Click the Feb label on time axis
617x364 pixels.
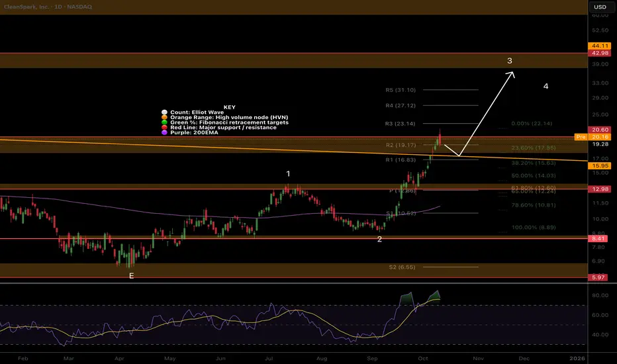tap(23, 359)
